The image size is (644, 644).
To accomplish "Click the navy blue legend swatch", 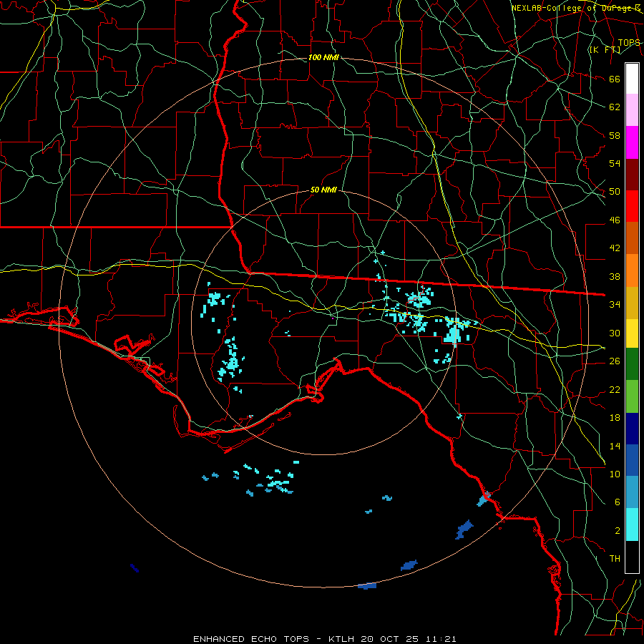I will tap(632, 429).
